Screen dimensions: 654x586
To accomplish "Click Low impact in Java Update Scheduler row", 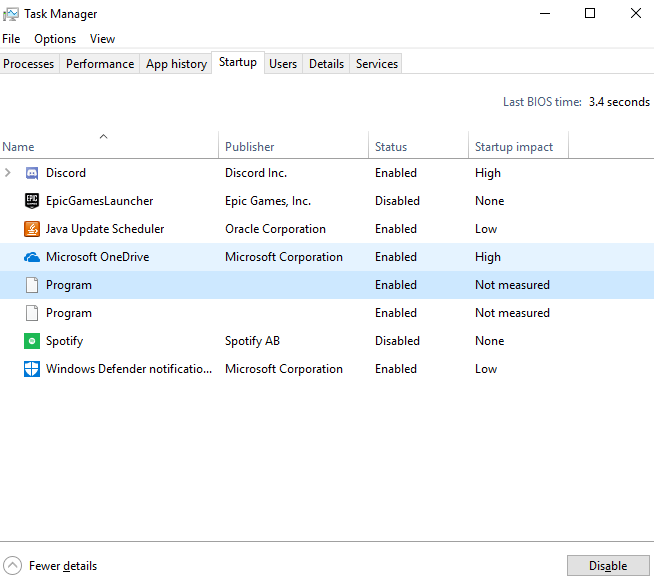I will 486,229.
